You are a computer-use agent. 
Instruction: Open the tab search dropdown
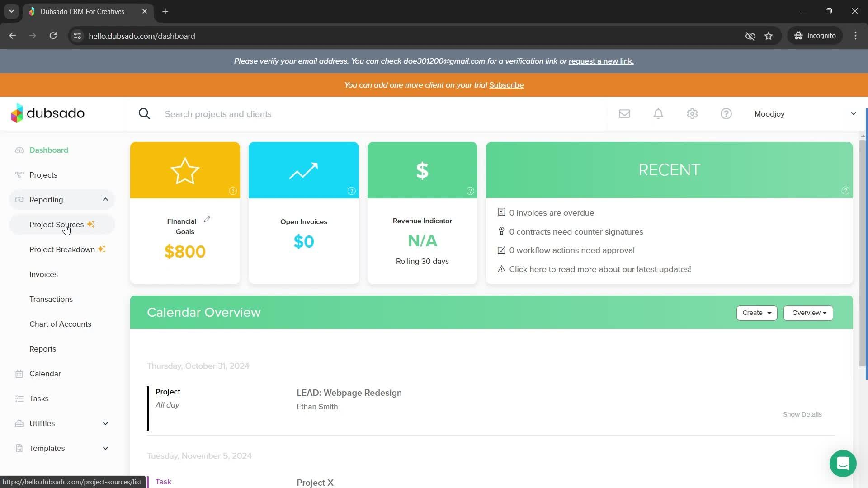point(11,11)
